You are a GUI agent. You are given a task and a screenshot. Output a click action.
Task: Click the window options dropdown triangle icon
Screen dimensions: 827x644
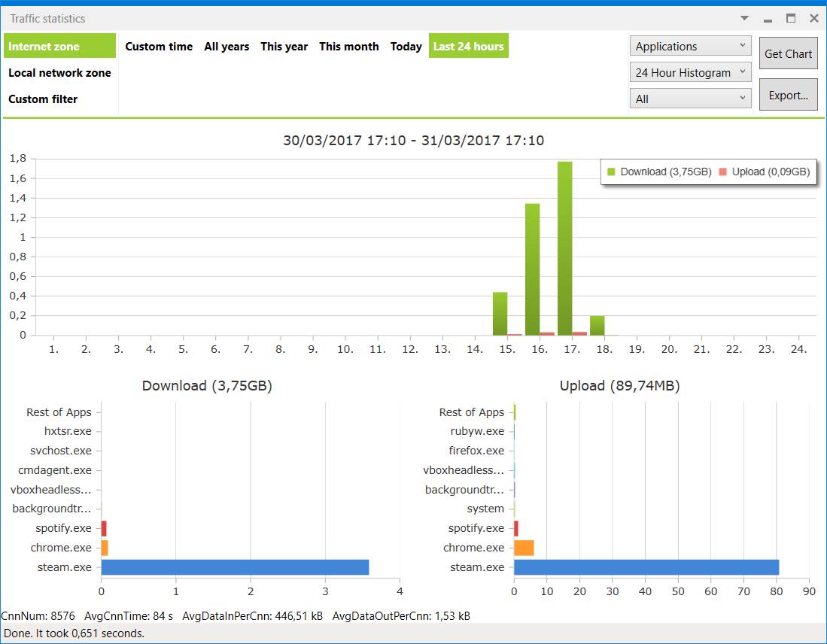(744, 19)
